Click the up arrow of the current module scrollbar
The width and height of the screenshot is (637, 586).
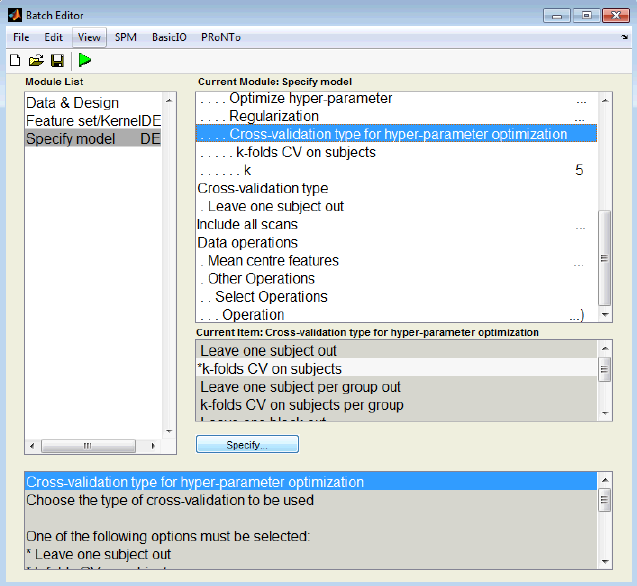(x=605, y=100)
